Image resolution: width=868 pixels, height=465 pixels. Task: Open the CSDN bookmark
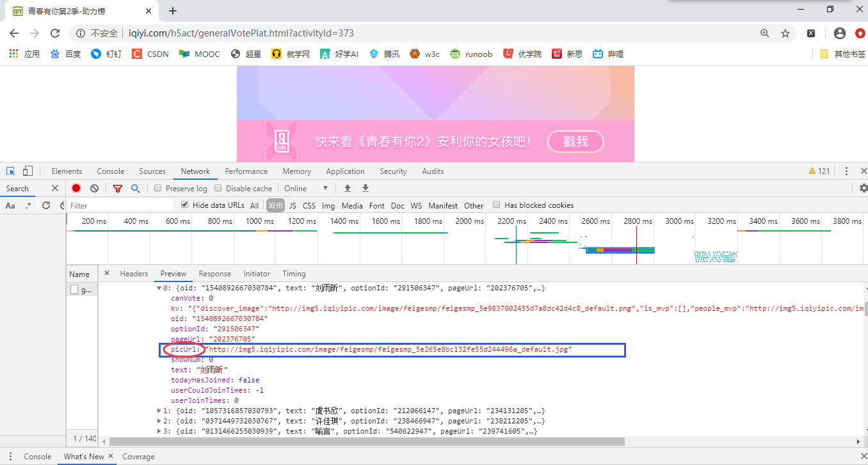tap(150, 54)
